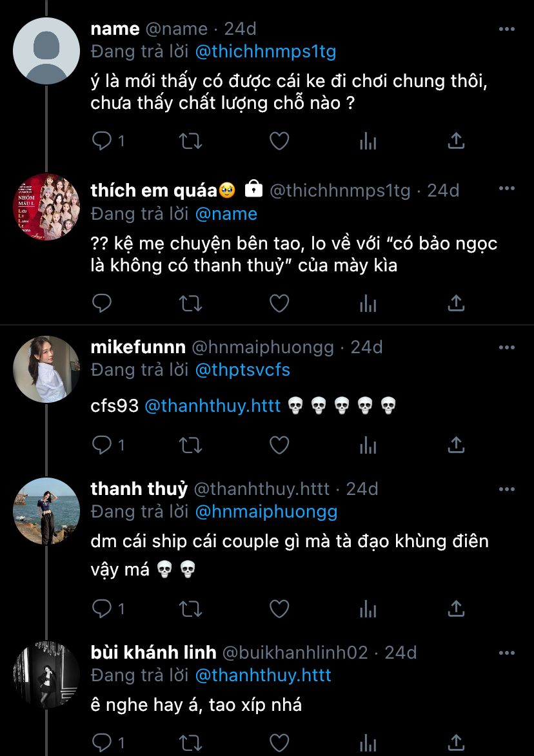Open more options on mikefunnn's tweet
The height and width of the screenshot is (756, 534).
507,347
